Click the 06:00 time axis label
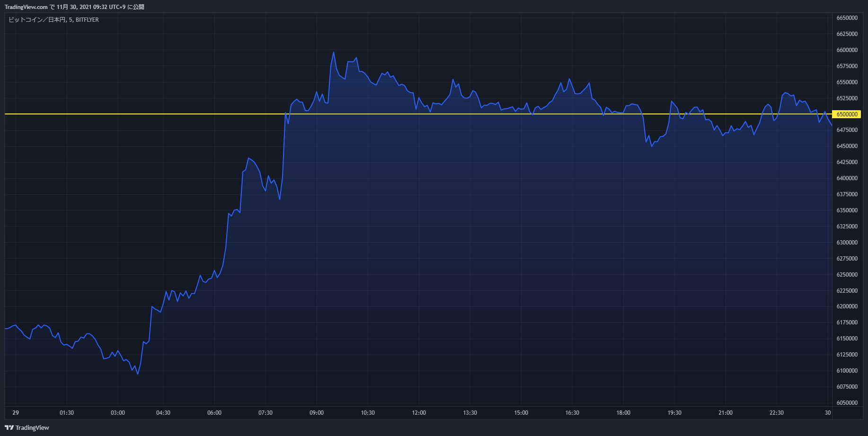Viewport: 868px width, 436px height. pos(214,413)
